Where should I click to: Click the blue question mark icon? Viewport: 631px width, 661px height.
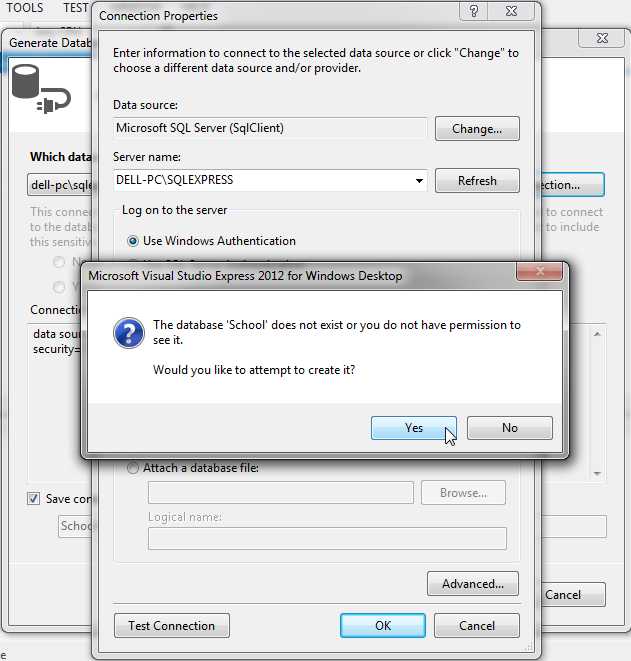pos(129,333)
